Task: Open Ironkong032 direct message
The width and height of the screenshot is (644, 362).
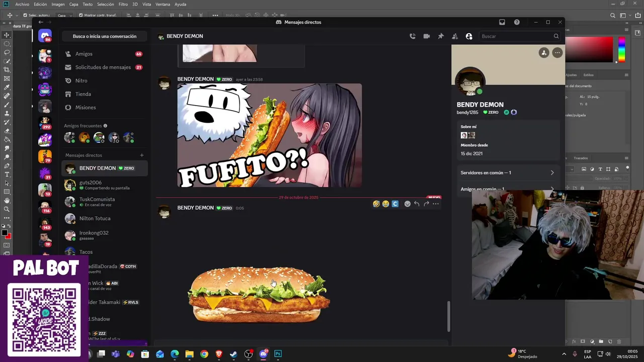Action: (105, 235)
